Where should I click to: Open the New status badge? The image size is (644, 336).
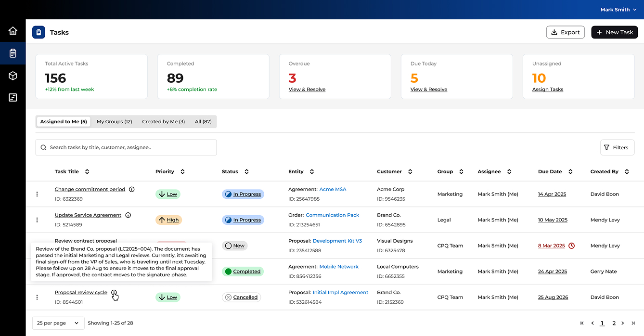pyautogui.click(x=234, y=246)
